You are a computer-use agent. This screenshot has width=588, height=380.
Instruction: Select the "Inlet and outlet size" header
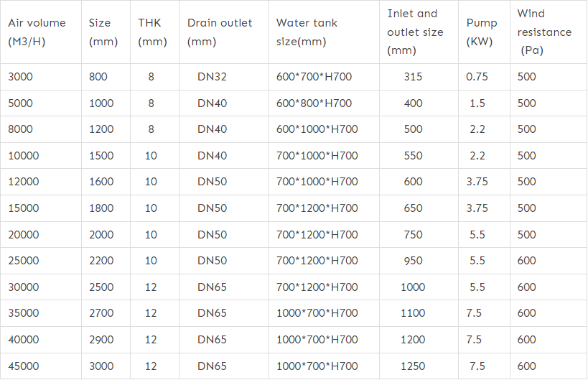click(415, 32)
